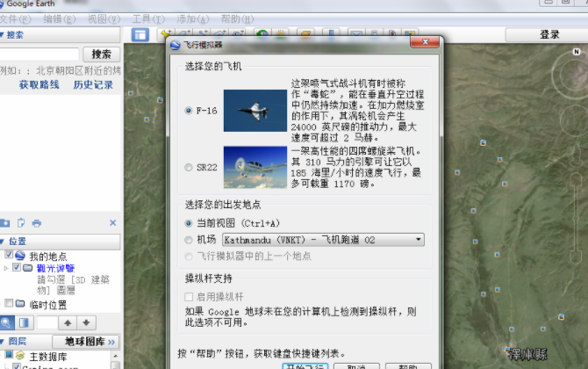Open the 帮助(H) menu
588x369 pixels.
coord(237,18)
